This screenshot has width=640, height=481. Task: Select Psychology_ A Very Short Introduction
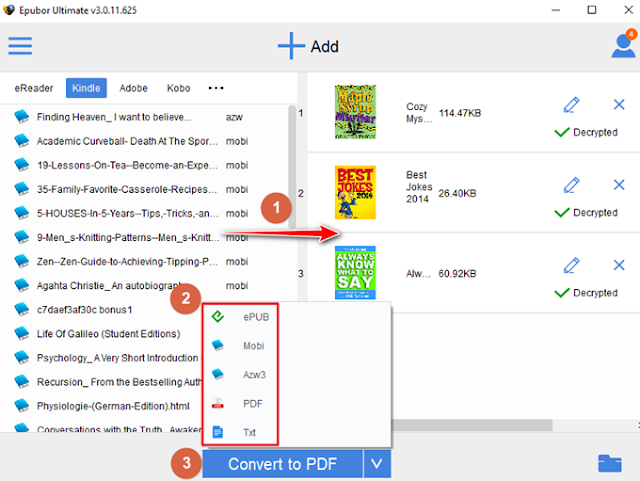coord(118,358)
